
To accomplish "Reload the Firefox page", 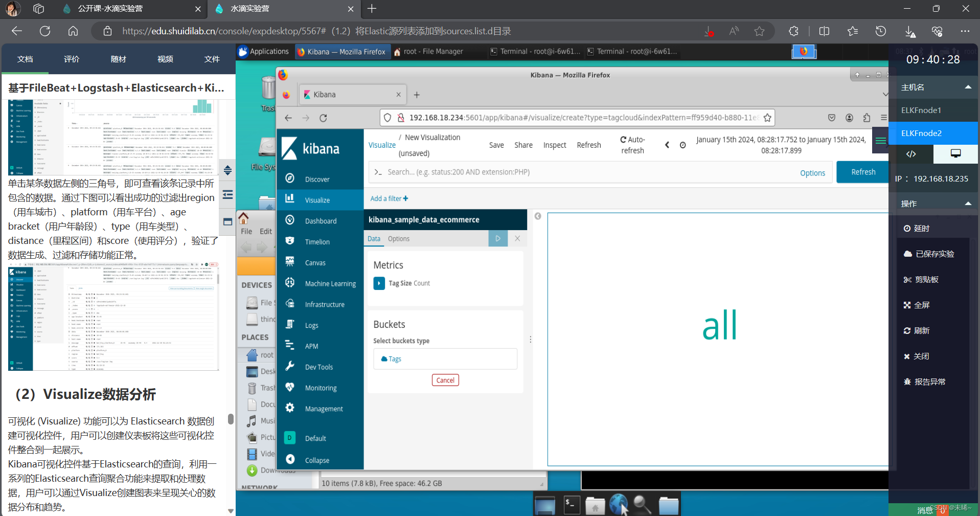I will click(323, 118).
